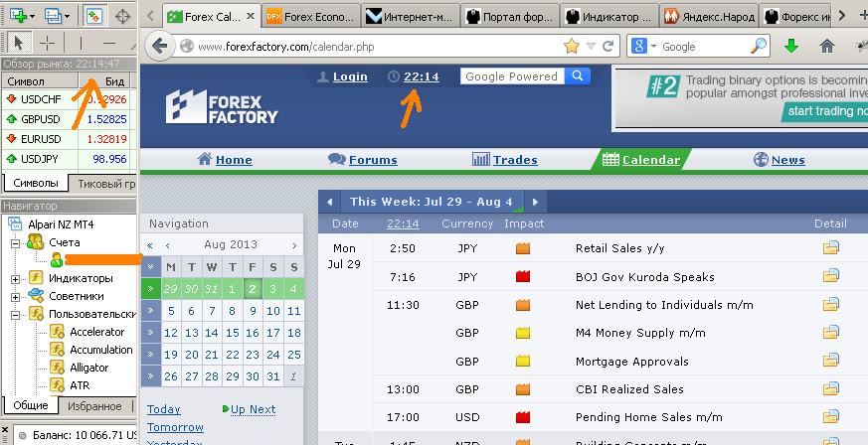This screenshot has height=445, width=868.
Task: Click the account user icon under Счета
Action: tap(56, 260)
